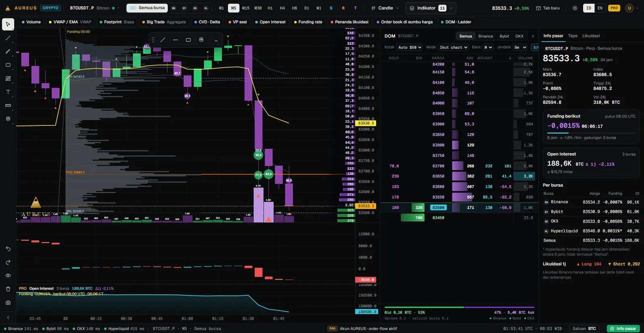The image size is (644, 333).
Task: Delete drawings with the trash icon
Action: (x=8, y=289)
